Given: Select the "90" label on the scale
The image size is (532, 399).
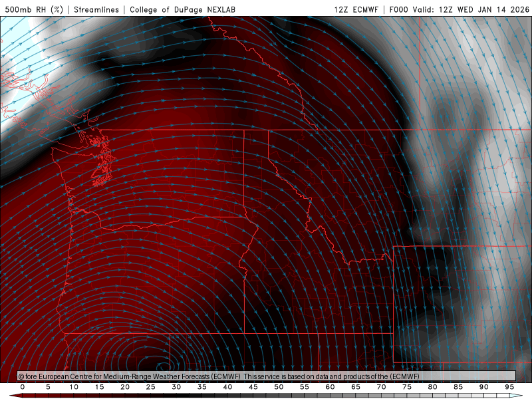Looking at the screenshot, I should pos(484,387).
